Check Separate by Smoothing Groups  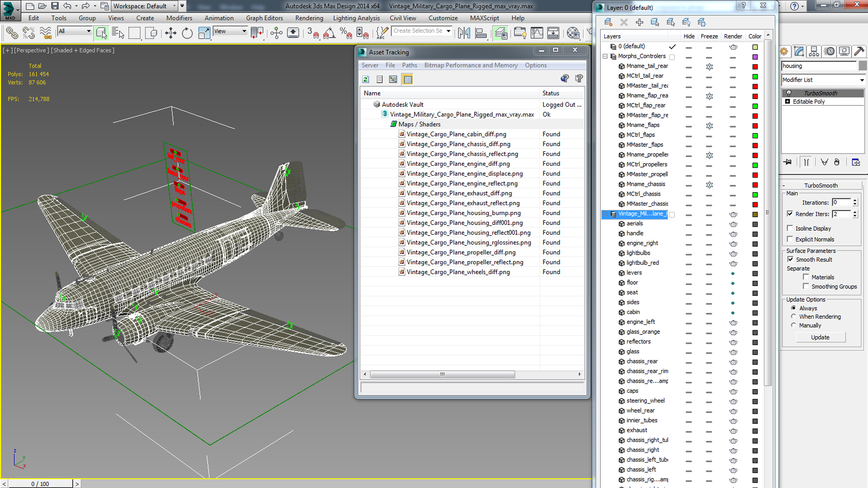click(x=806, y=286)
